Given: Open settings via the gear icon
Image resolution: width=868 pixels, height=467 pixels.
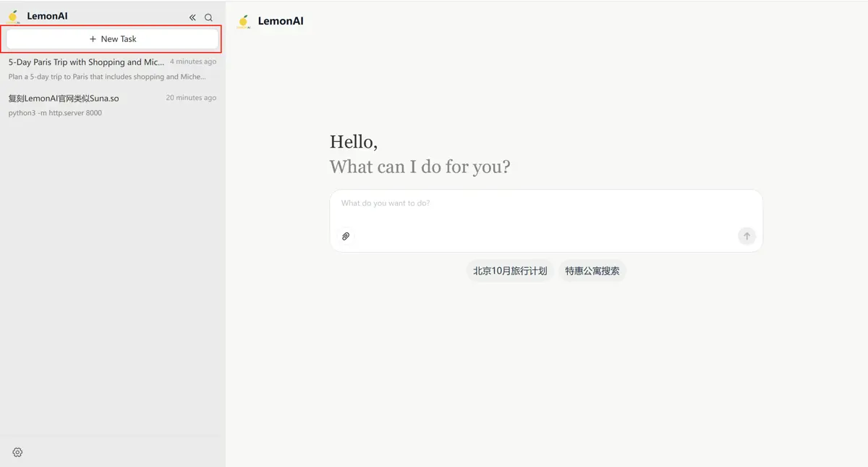Looking at the screenshot, I should click(17, 453).
